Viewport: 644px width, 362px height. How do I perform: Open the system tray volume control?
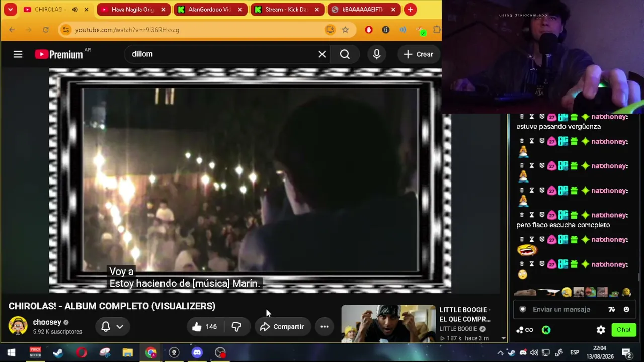click(x=534, y=352)
